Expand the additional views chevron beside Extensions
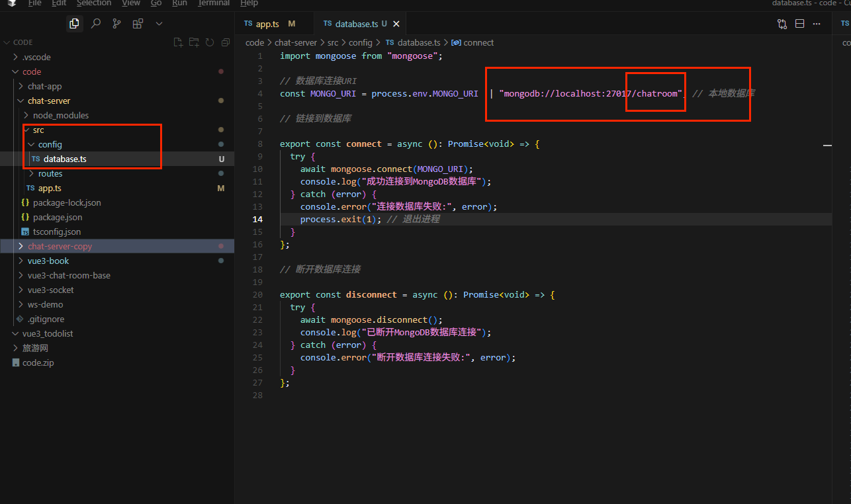The image size is (851, 504). tap(159, 23)
